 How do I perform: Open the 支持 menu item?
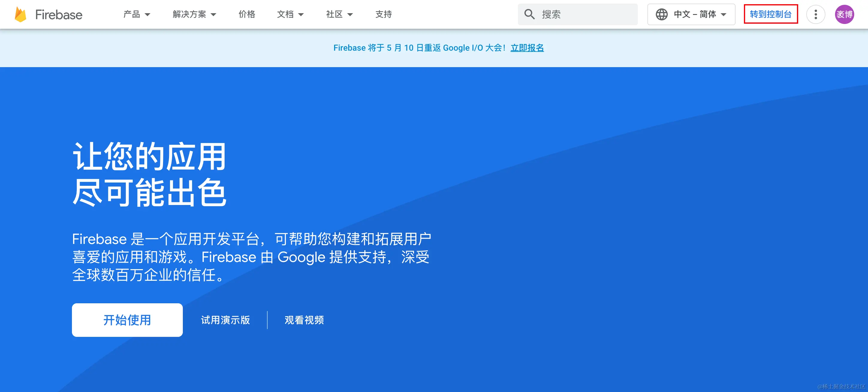[383, 14]
